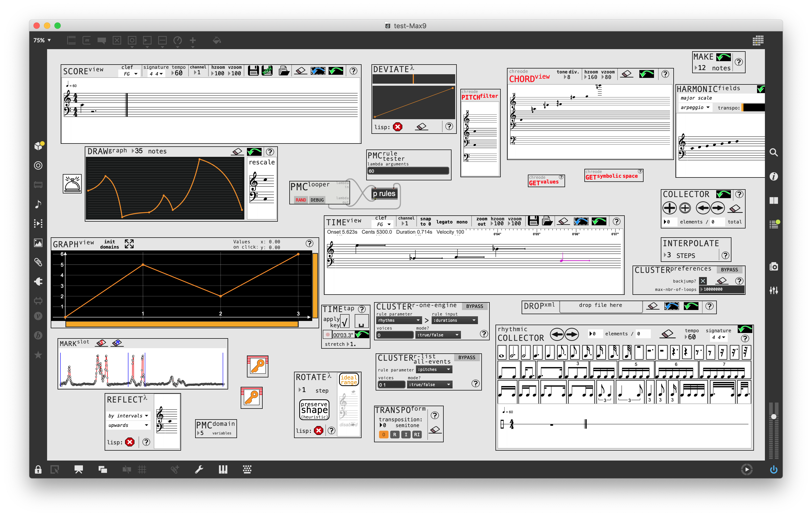This screenshot has width=812, height=517.
Task: Open SCOREview clef FG dropdown
Action: 130,74
